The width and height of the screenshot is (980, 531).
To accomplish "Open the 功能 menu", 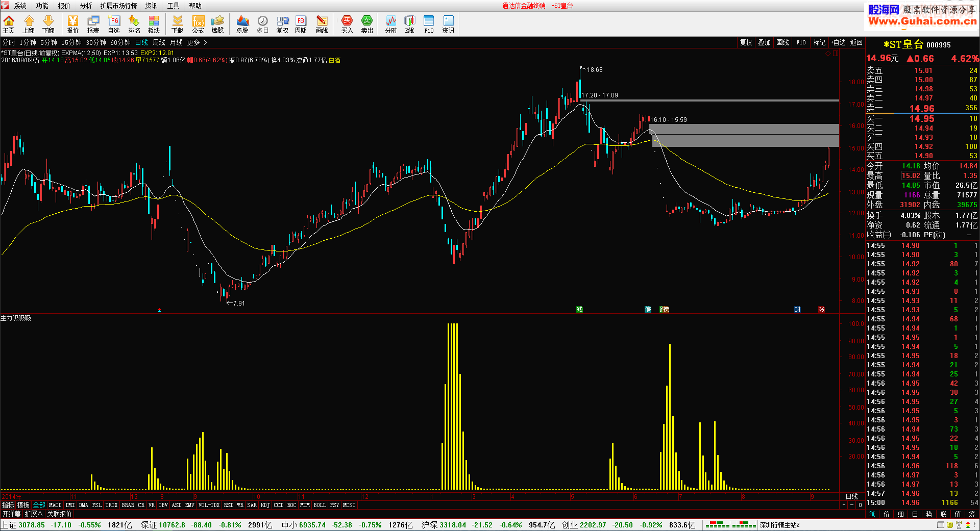I will pos(42,6).
